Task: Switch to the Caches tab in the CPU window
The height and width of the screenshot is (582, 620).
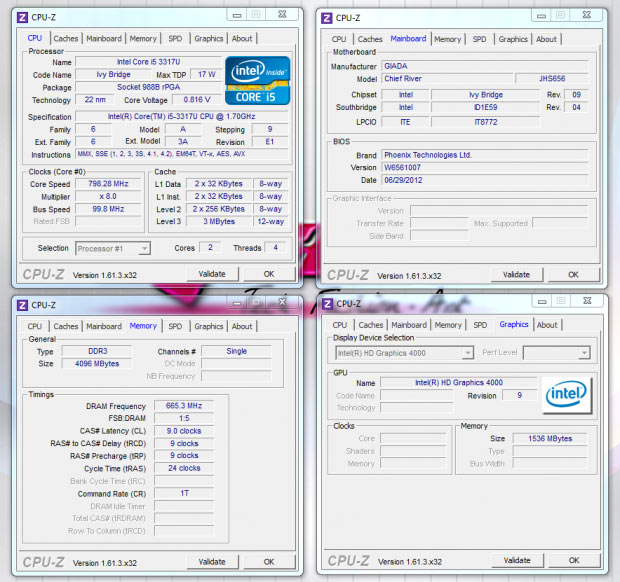Action: tap(66, 39)
